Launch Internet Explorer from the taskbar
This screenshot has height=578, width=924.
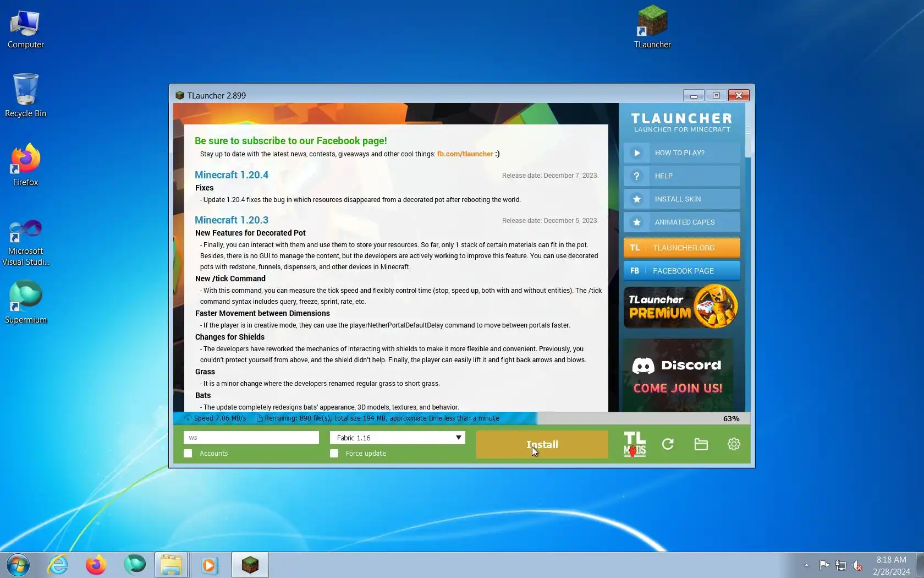(x=58, y=565)
